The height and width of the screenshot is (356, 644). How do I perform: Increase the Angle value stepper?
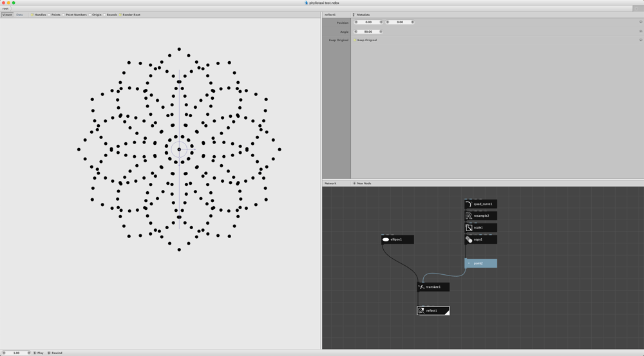point(381,32)
